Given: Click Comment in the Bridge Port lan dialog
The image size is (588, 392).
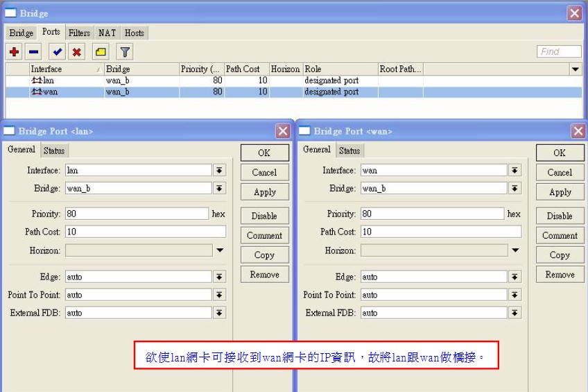Looking at the screenshot, I should coord(264,236).
